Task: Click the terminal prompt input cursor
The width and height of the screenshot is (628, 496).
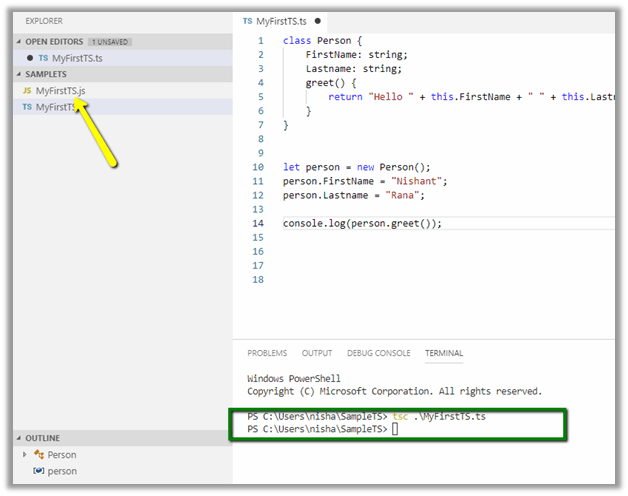Action: point(395,429)
